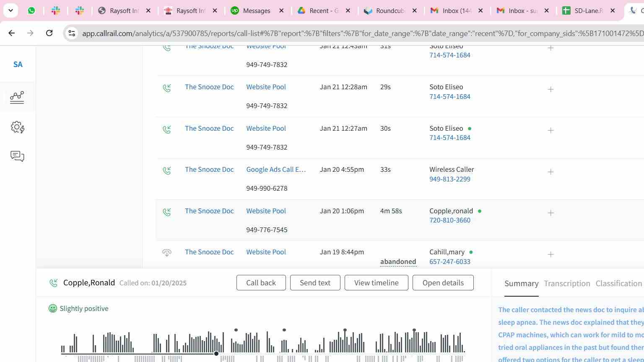Image resolution: width=644 pixels, height=362 pixels.
Task: Click Call back button
Action: pos(261,283)
